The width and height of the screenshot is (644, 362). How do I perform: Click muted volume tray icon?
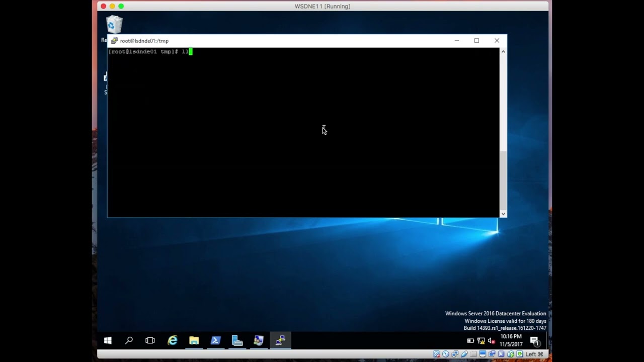pos(492,341)
